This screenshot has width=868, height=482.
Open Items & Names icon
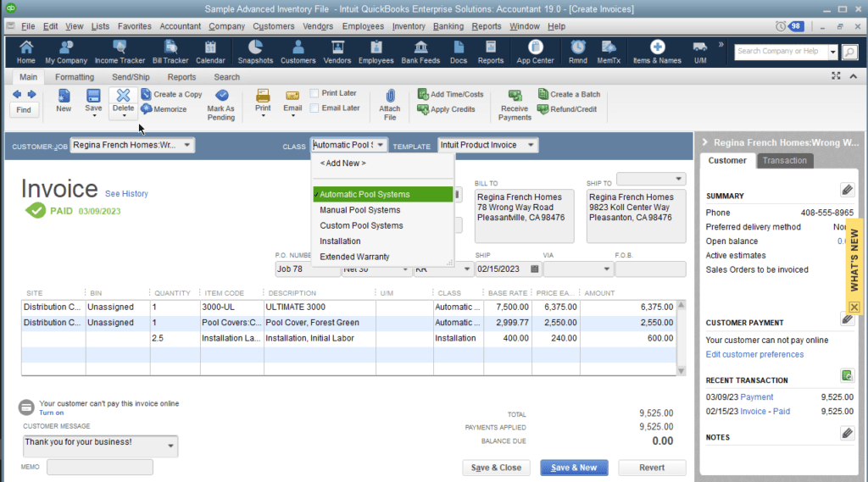click(657, 52)
